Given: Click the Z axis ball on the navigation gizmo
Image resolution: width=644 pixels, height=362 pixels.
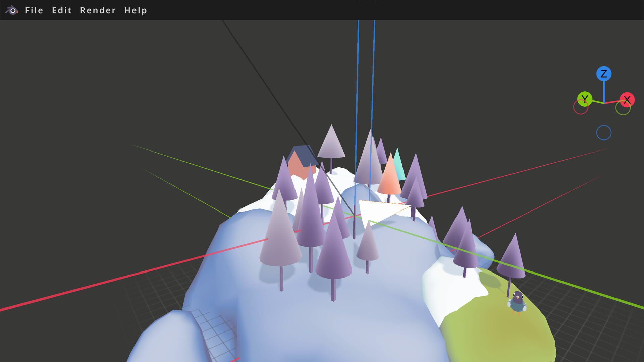Looking at the screenshot, I should click(x=604, y=74).
